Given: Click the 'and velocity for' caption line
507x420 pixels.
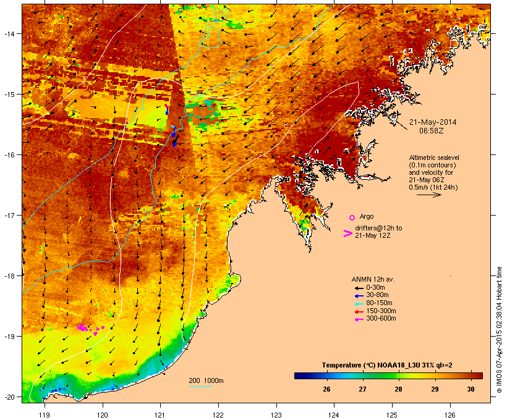Looking at the screenshot, I should coord(431,172).
